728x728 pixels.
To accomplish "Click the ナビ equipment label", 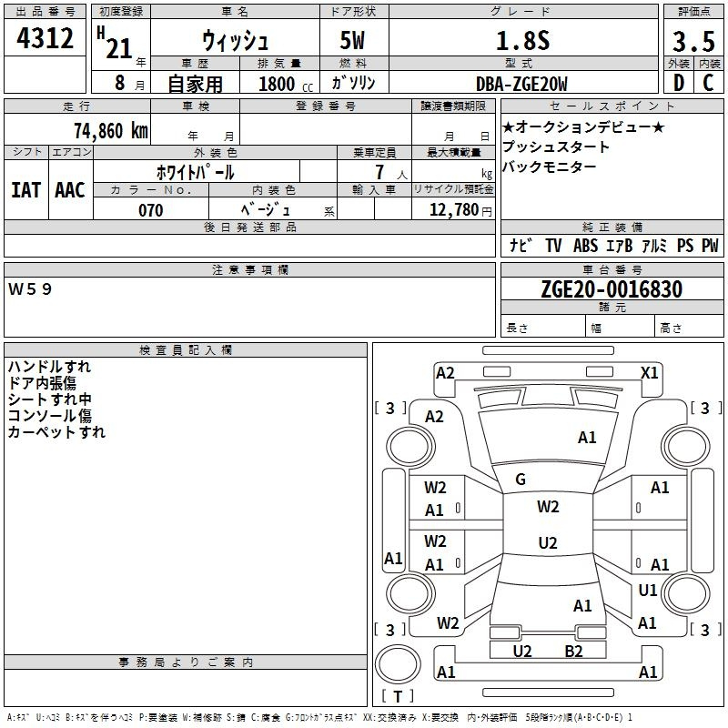I will (521, 246).
